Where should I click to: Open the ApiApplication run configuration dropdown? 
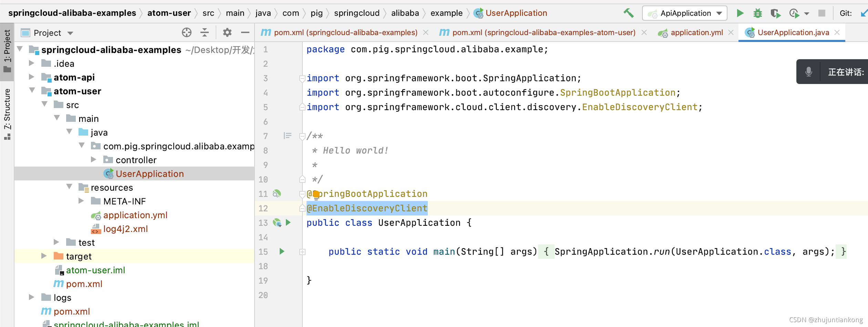pyautogui.click(x=685, y=13)
